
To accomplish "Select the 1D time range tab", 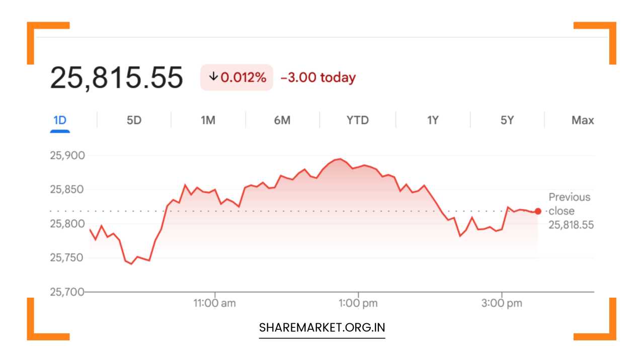I will [x=60, y=121].
